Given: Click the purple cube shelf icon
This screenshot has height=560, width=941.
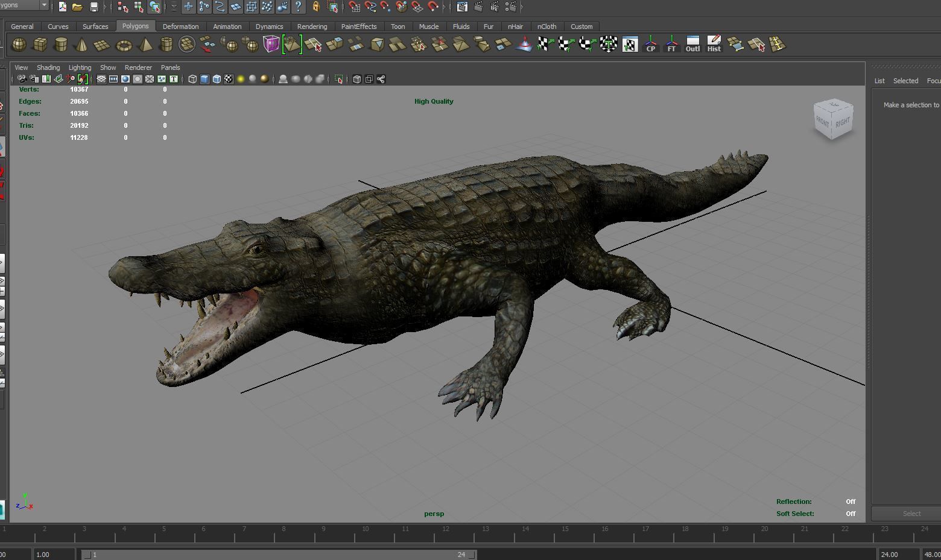Looking at the screenshot, I should tap(271, 45).
